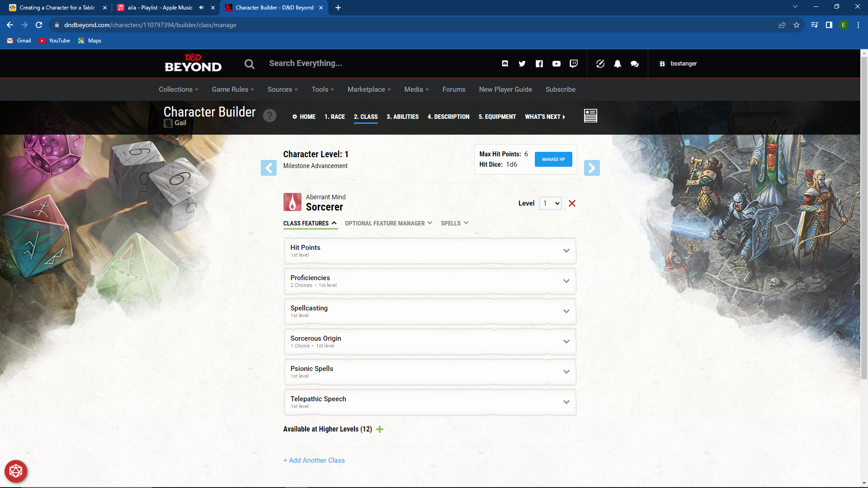This screenshot has width=868, height=488.
Task: Expand the Spellcasting feature
Action: click(430, 311)
